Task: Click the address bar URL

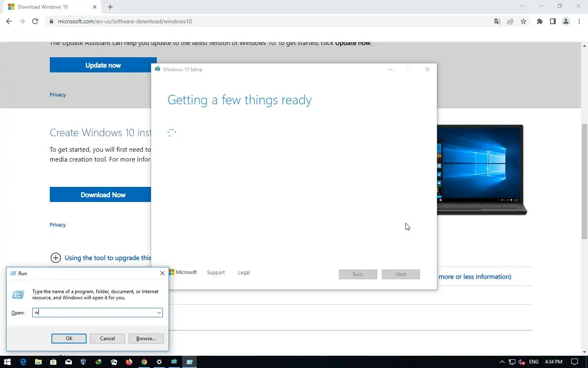Action: point(125,21)
